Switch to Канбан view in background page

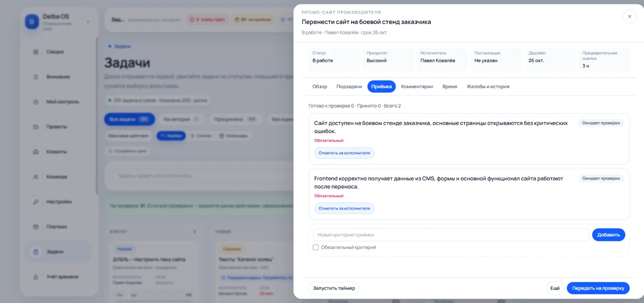click(x=171, y=136)
